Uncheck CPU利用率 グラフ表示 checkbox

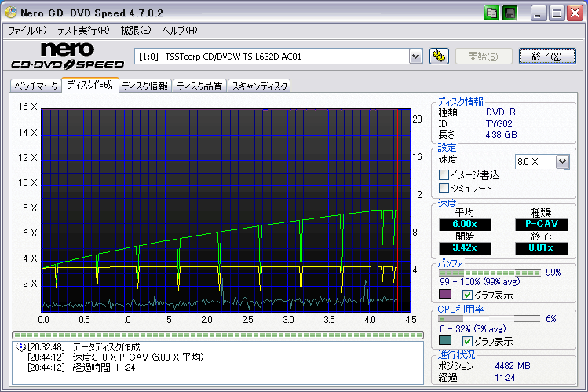(x=467, y=341)
